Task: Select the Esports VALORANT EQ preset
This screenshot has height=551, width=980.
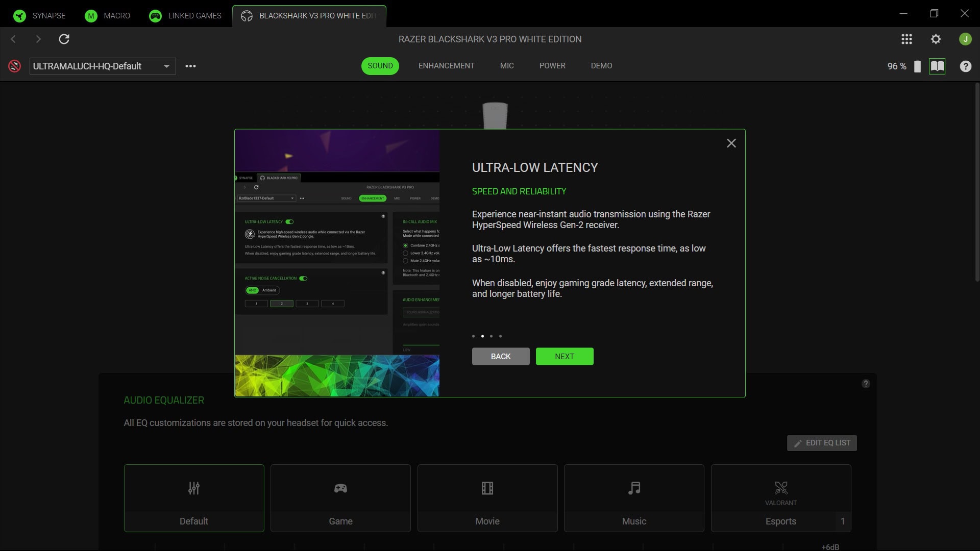Action: coord(781,498)
